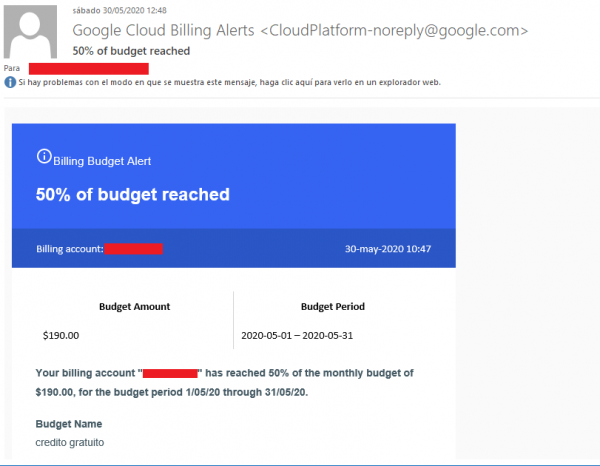600x466 pixels.
Task: Click the sender name Google Cloud Billing Alerts
Action: point(163,30)
